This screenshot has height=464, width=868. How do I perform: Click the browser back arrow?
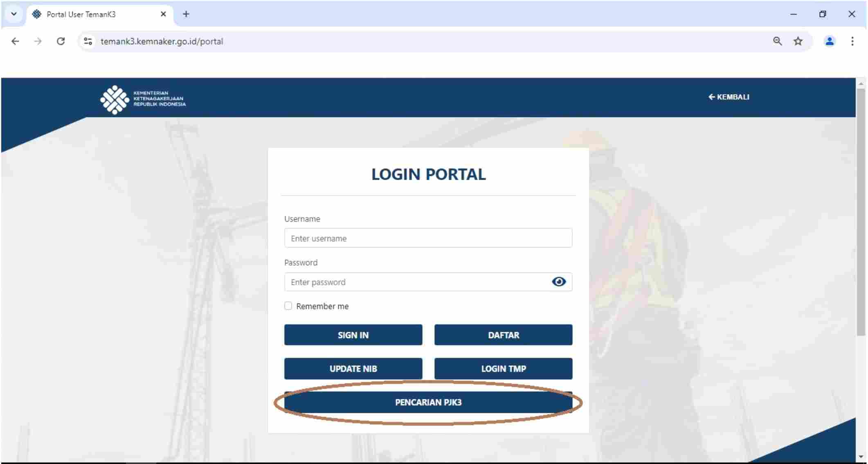pyautogui.click(x=15, y=41)
